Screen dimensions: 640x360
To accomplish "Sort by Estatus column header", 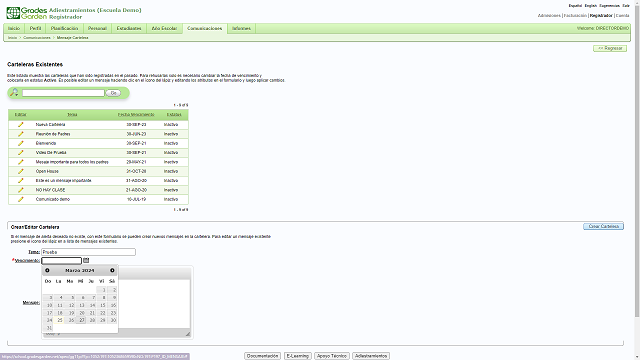I will point(174,115).
